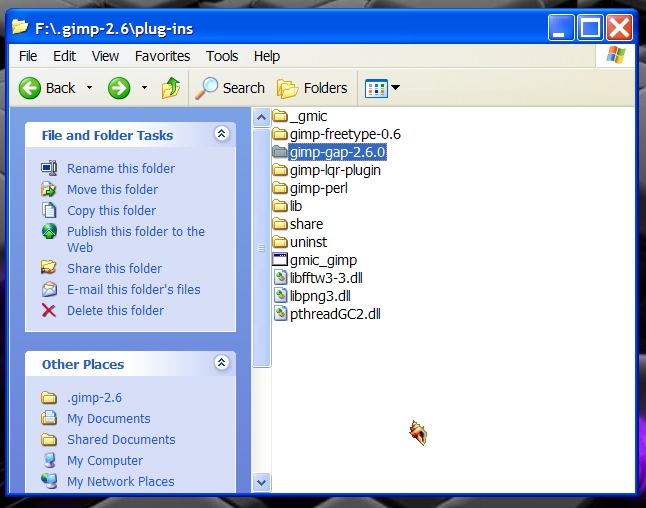646x508 pixels.
Task: Open the Tools menu
Action: 222,56
